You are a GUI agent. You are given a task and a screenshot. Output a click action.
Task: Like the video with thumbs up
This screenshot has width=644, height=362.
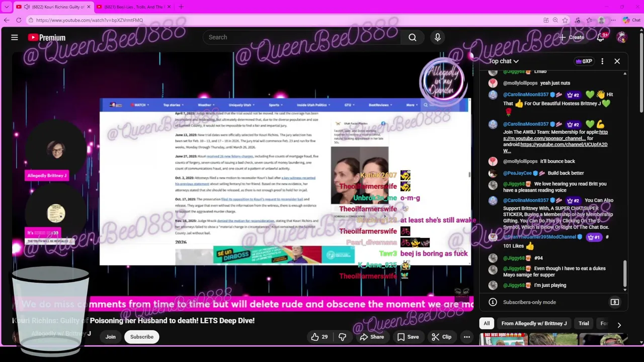[x=319, y=337]
